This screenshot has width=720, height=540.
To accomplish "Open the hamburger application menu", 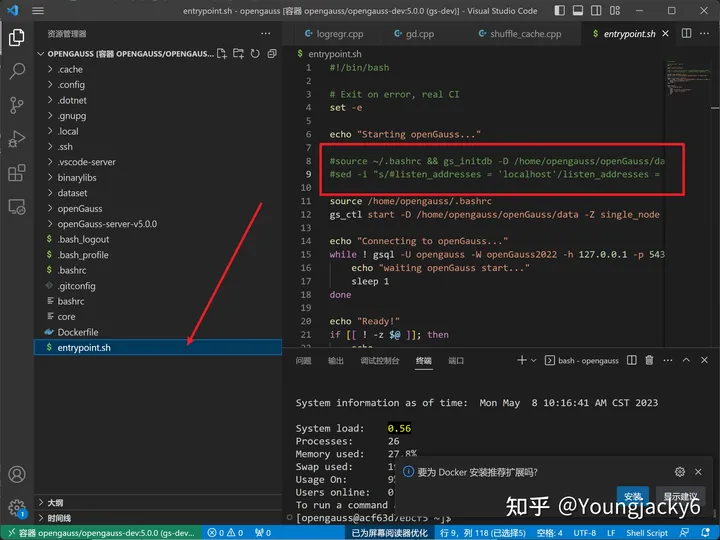I will 38,11.
